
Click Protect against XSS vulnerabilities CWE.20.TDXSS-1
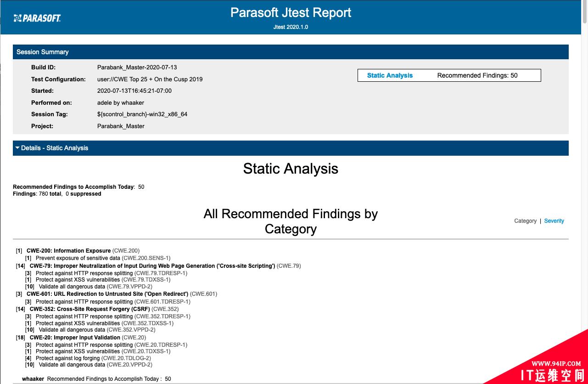98,351
